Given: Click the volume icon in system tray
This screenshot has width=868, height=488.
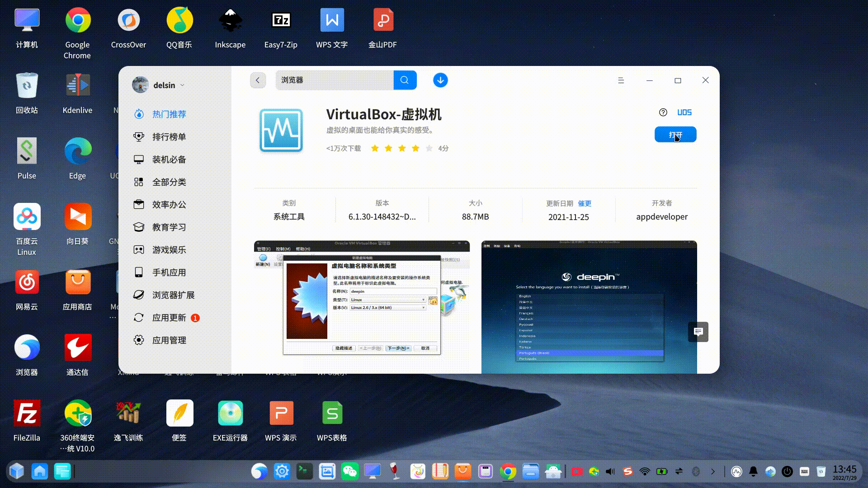Looking at the screenshot, I should [610, 471].
